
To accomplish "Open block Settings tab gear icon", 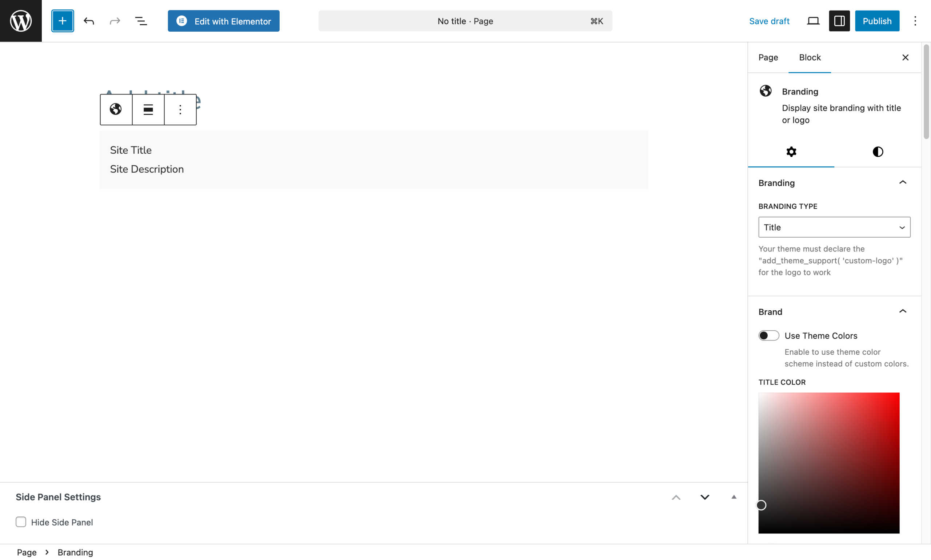I will tap(791, 151).
